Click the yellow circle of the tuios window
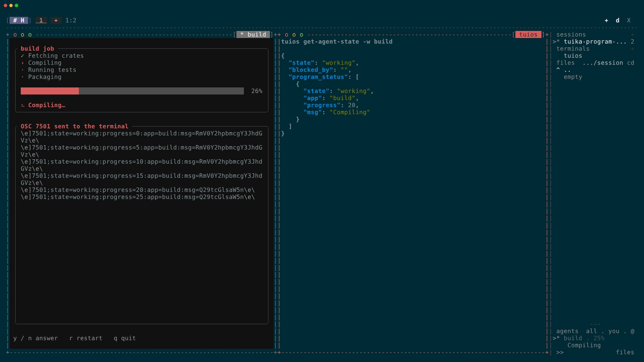The height and width of the screenshot is (362, 644). (294, 35)
